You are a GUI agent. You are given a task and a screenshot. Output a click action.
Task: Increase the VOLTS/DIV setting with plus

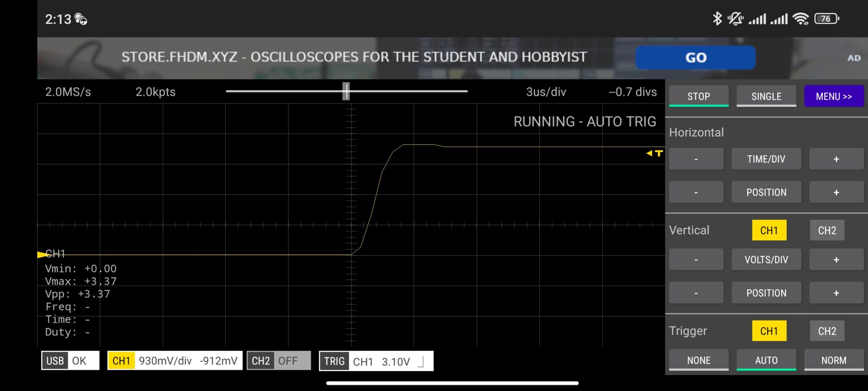pyautogui.click(x=836, y=260)
